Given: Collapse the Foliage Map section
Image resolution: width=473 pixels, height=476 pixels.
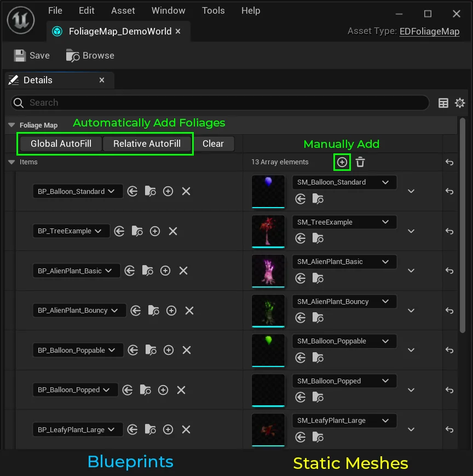Looking at the screenshot, I should coord(11,125).
